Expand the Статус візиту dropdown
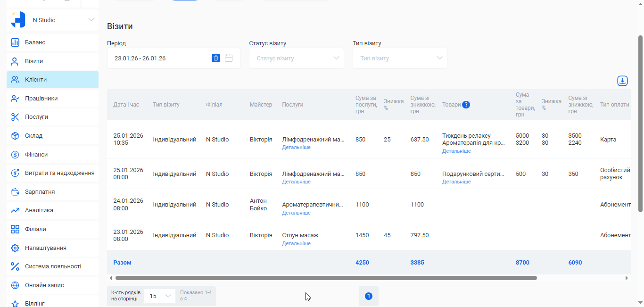Image resolution: width=644 pixels, height=307 pixels. click(x=296, y=58)
